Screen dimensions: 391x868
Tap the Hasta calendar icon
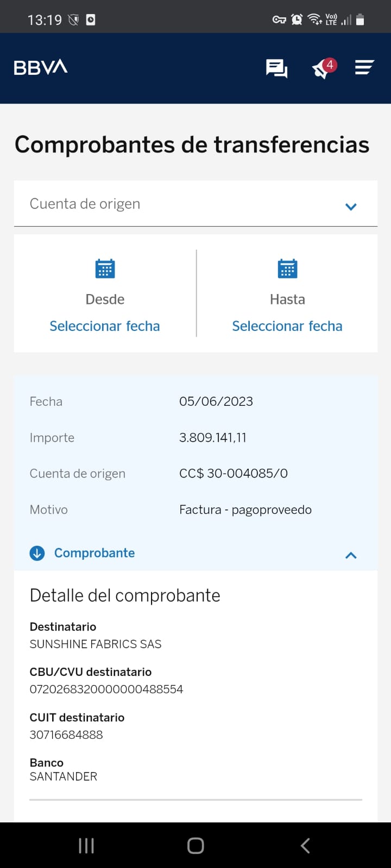287,269
